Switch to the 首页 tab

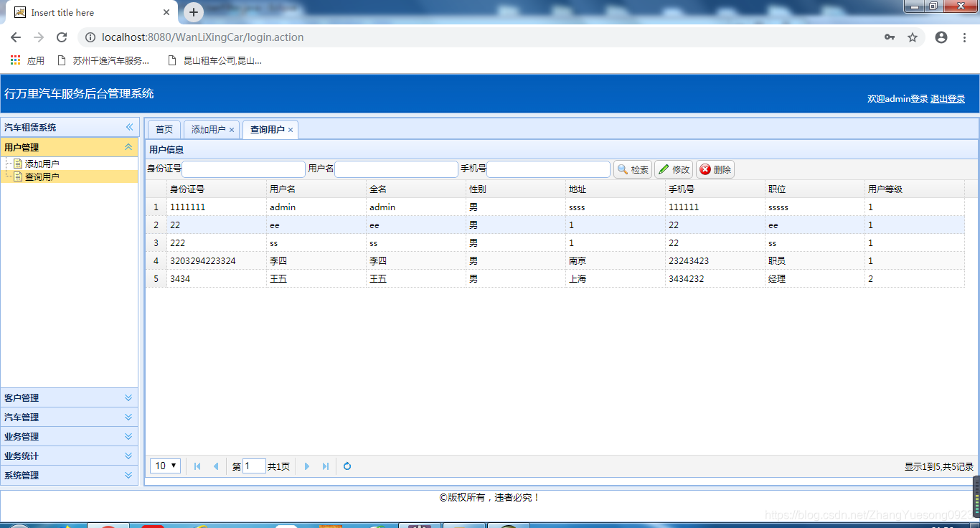(164, 130)
